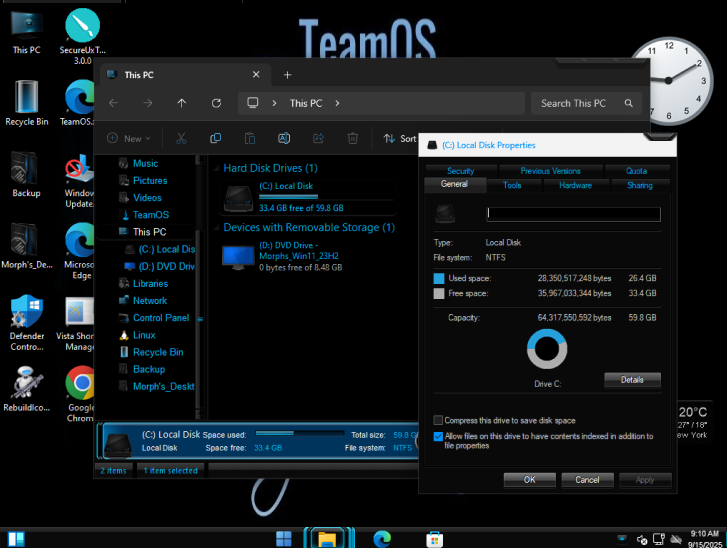Click the clock time in system tray
This screenshot has height=548, width=727.
pos(704,534)
